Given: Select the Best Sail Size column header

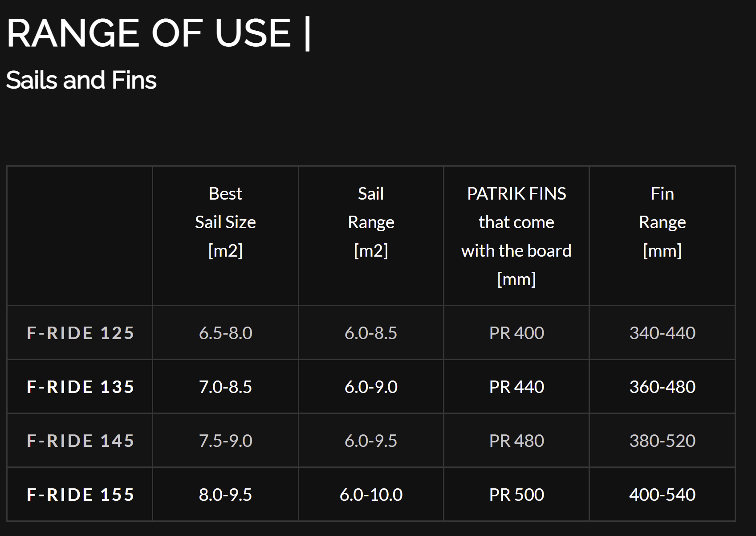Looking at the screenshot, I should click(225, 222).
